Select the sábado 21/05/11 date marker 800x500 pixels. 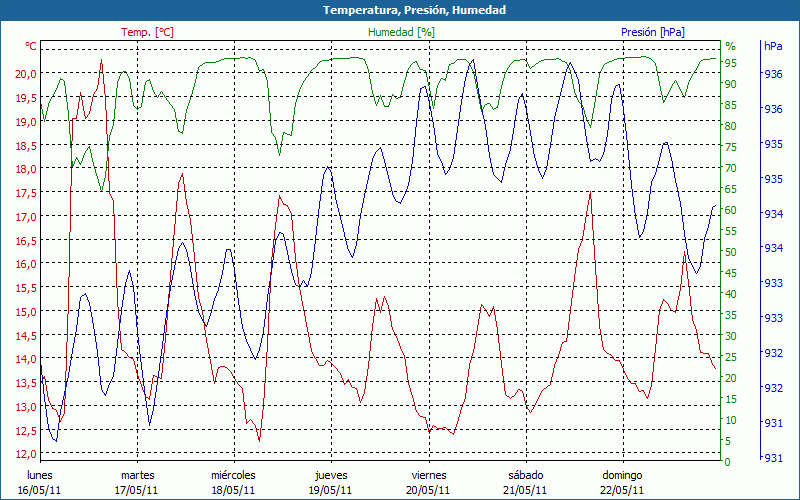click(x=525, y=482)
